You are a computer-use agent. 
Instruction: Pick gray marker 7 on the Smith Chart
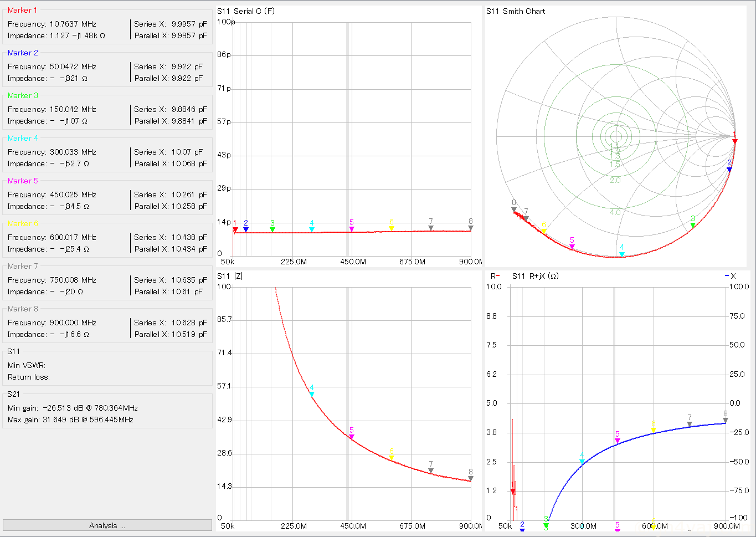[x=526, y=218]
